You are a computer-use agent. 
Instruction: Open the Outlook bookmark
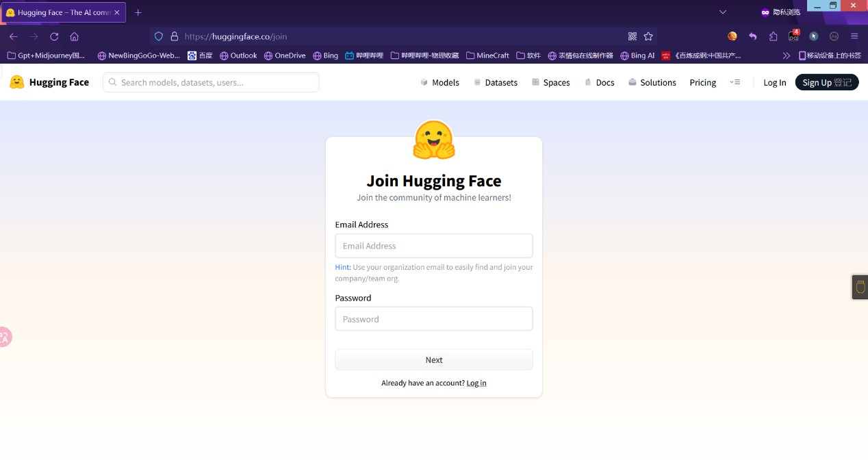238,55
